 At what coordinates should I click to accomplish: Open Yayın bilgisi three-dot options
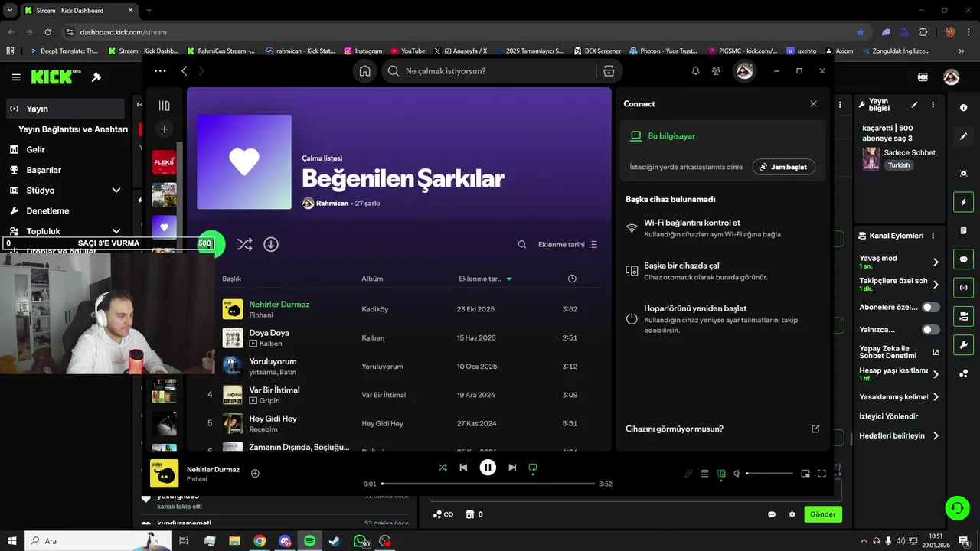933,105
